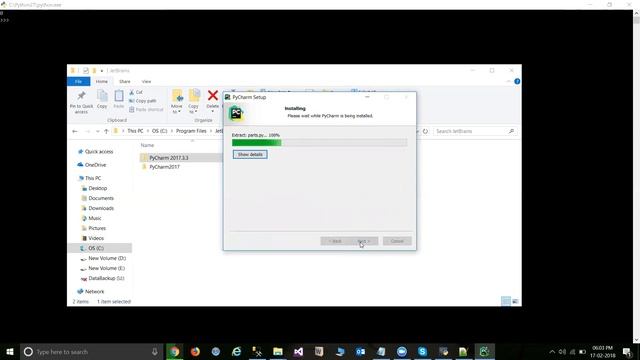Click Show details in PyCharm Setup
The image size is (640, 360).
(250, 154)
